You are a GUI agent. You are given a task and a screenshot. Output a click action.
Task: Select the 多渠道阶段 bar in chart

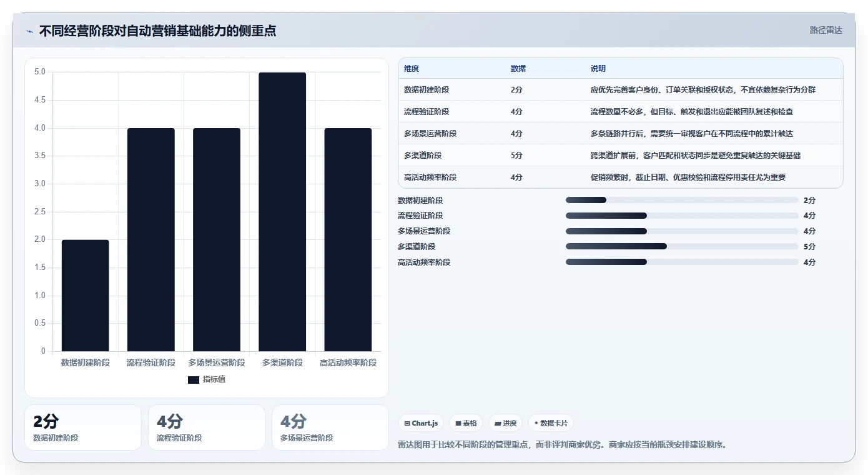pos(282,212)
